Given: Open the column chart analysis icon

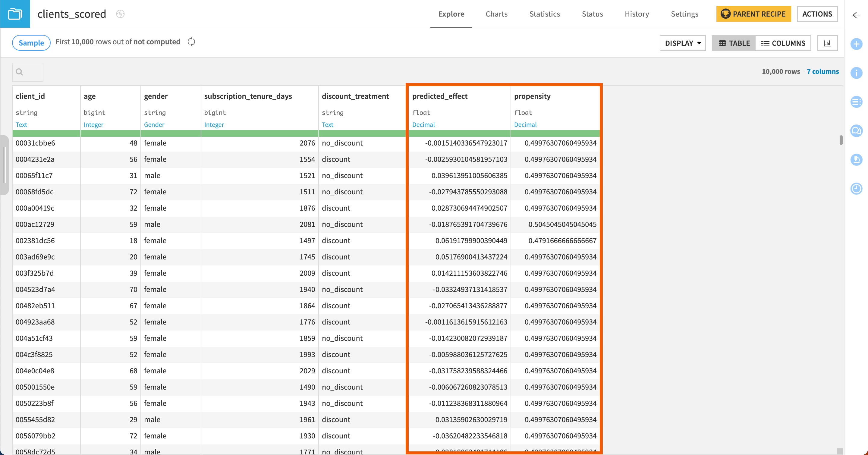Looking at the screenshot, I should coord(827,43).
